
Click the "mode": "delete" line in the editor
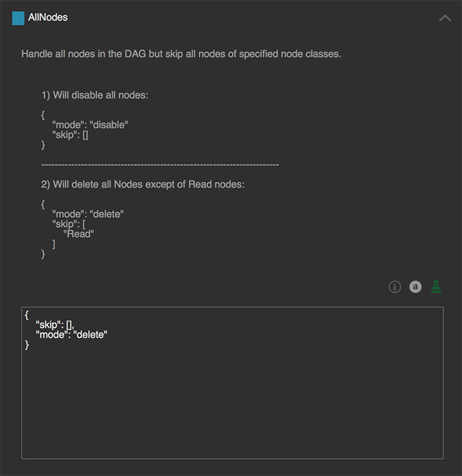[71, 335]
